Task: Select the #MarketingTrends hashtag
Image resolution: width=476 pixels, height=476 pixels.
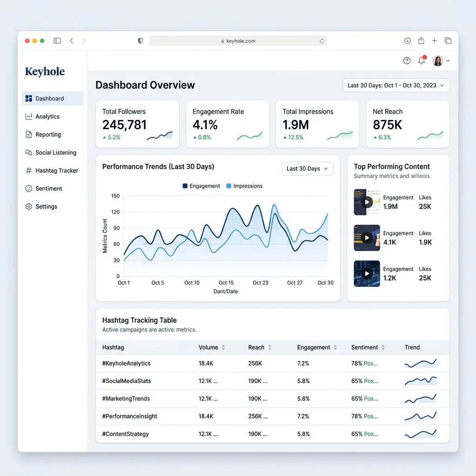Action: (126, 398)
